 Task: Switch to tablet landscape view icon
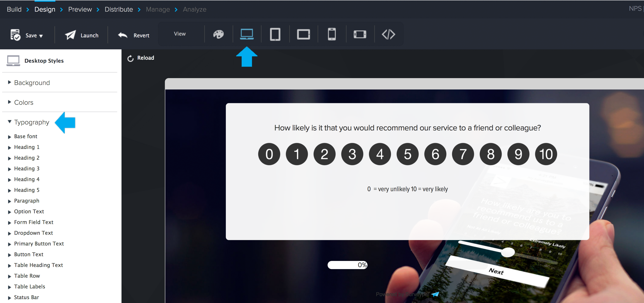304,34
